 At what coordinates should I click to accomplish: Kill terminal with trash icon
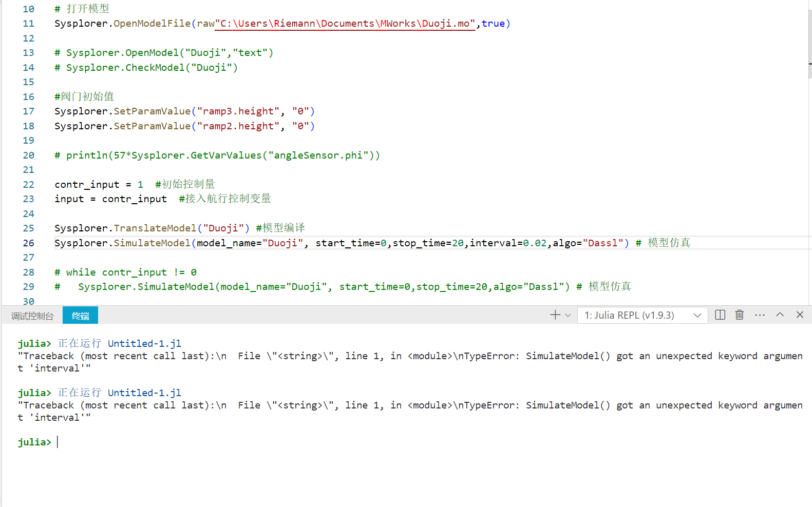[x=740, y=315]
